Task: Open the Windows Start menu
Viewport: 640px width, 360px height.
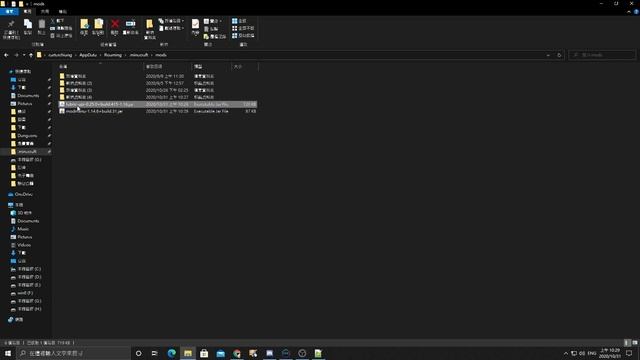Action: [8, 353]
